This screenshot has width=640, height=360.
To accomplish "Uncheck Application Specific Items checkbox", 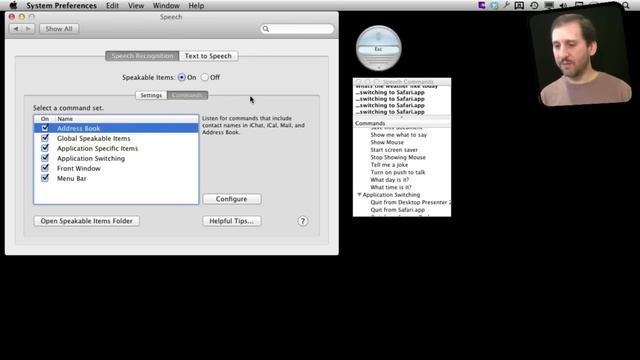I will [x=45, y=148].
